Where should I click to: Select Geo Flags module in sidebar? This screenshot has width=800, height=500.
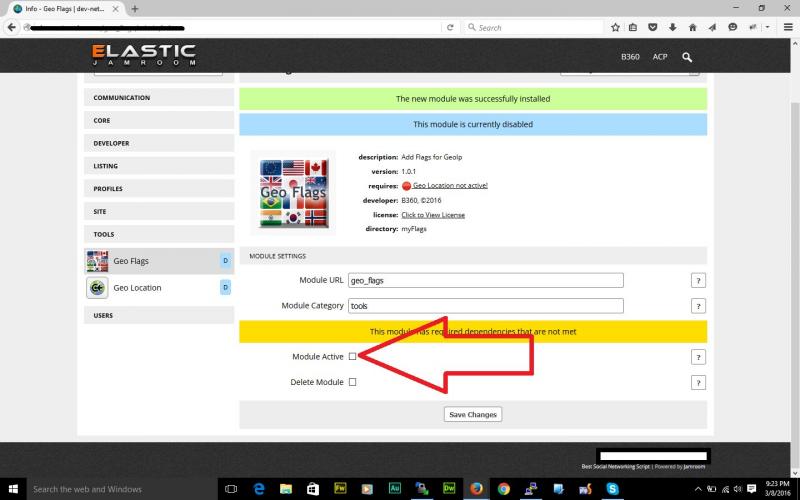click(159, 261)
